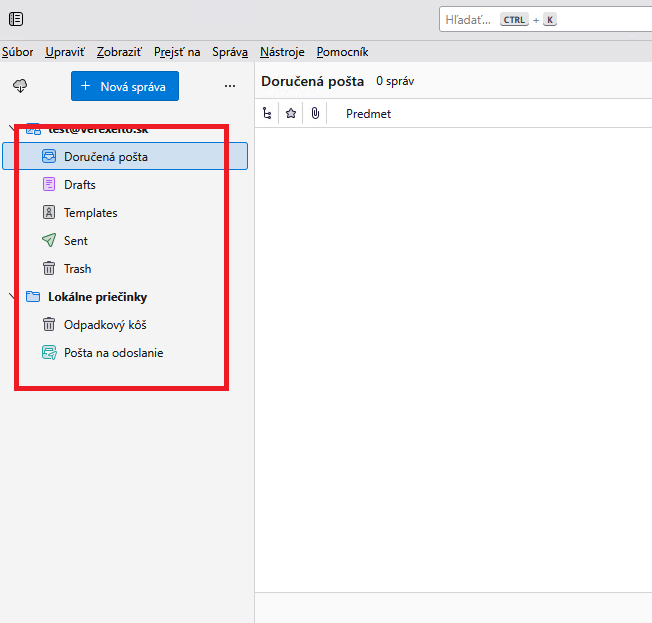Select the Pošta na odoslanie outbox folder
The height and width of the screenshot is (623, 652).
point(113,353)
